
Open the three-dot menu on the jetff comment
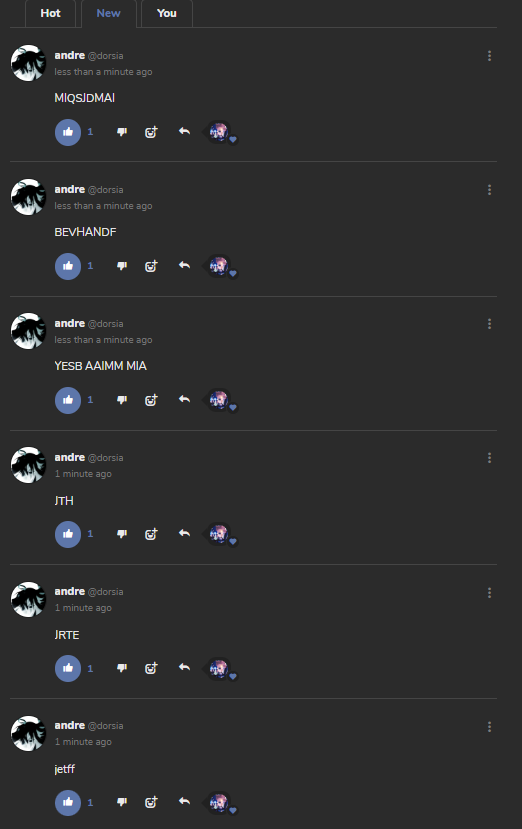coord(489,727)
